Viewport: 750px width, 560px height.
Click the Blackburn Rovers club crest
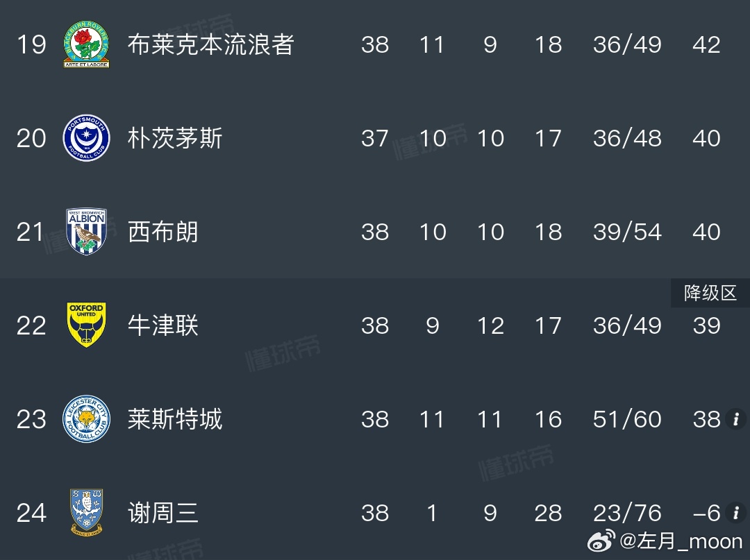tap(87, 44)
